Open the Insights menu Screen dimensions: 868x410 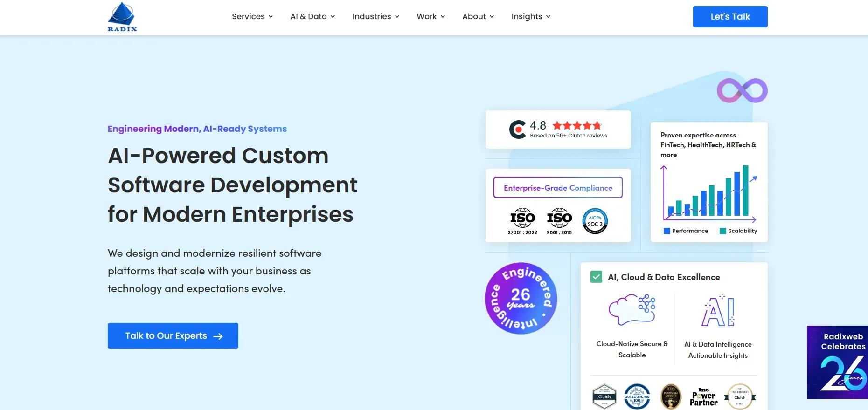point(531,16)
